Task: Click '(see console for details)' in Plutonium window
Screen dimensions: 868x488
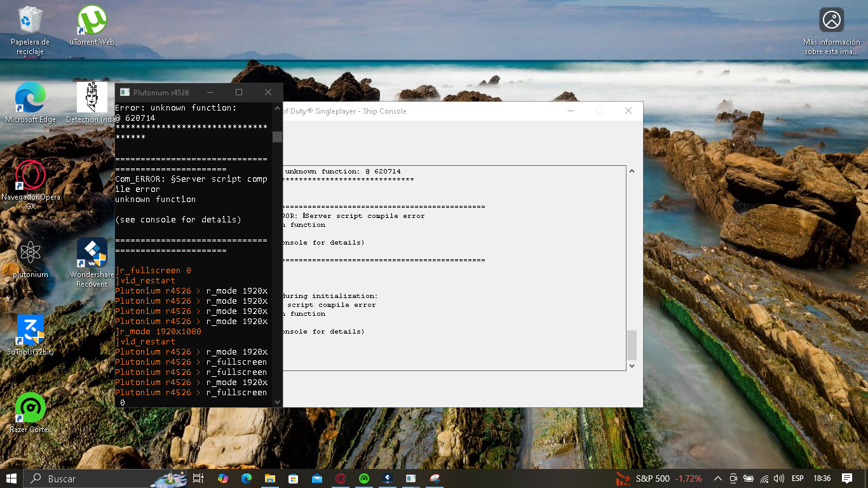Action: click(x=179, y=220)
